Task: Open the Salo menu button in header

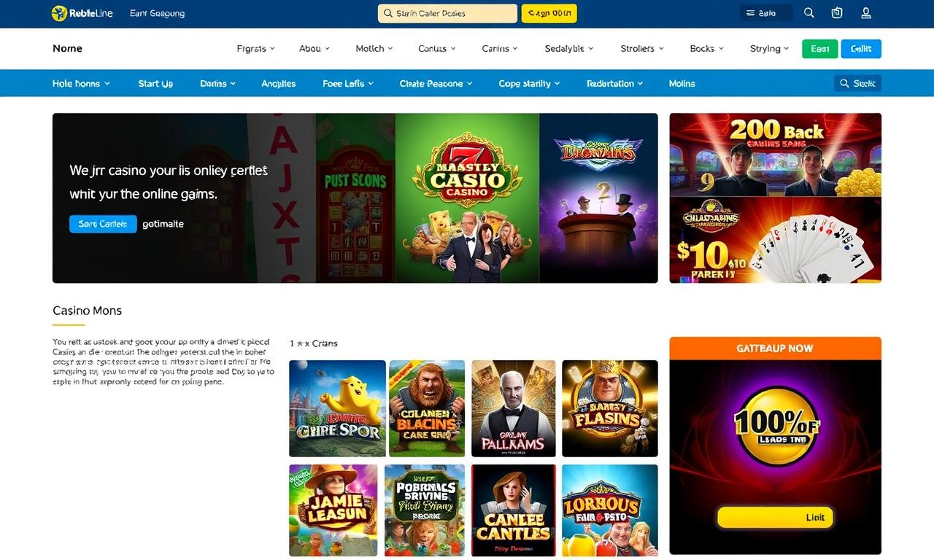Action: 765,13
